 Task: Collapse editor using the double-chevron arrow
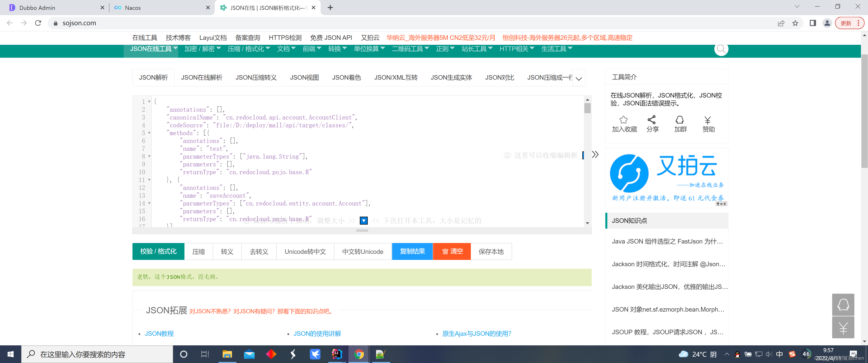pyautogui.click(x=595, y=155)
